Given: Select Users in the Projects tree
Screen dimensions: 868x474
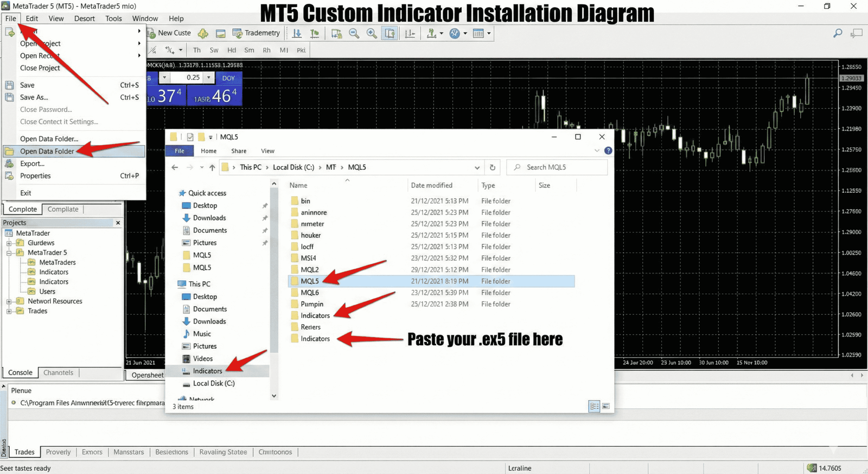Looking at the screenshot, I should pyautogui.click(x=47, y=292).
